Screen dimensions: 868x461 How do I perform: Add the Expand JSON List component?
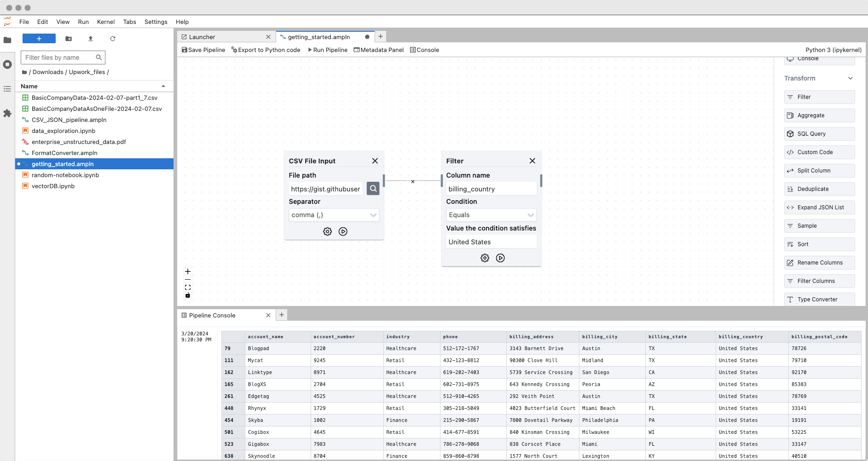coord(819,207)
